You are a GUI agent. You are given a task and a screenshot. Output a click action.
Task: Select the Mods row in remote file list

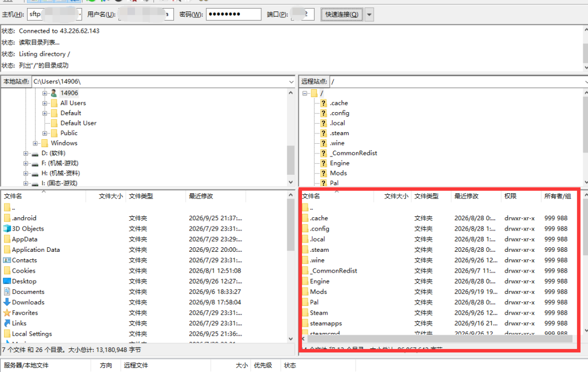click(x=440, y=292)
